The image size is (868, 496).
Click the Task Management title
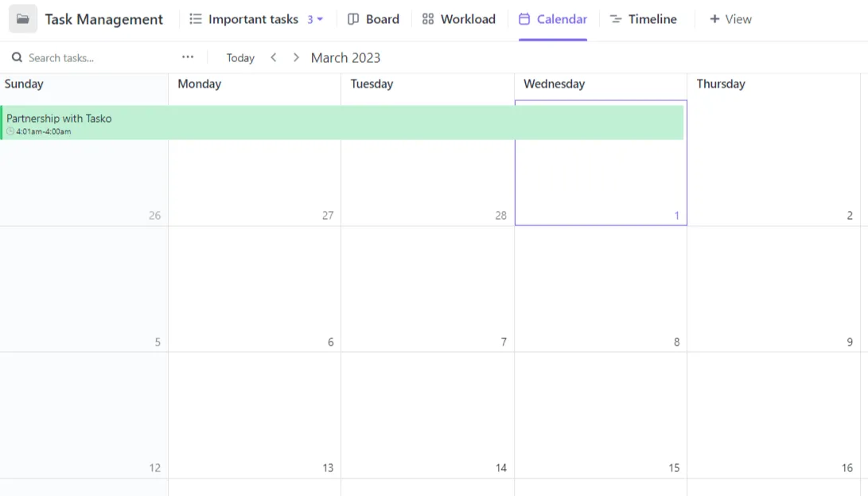point(104,19)
